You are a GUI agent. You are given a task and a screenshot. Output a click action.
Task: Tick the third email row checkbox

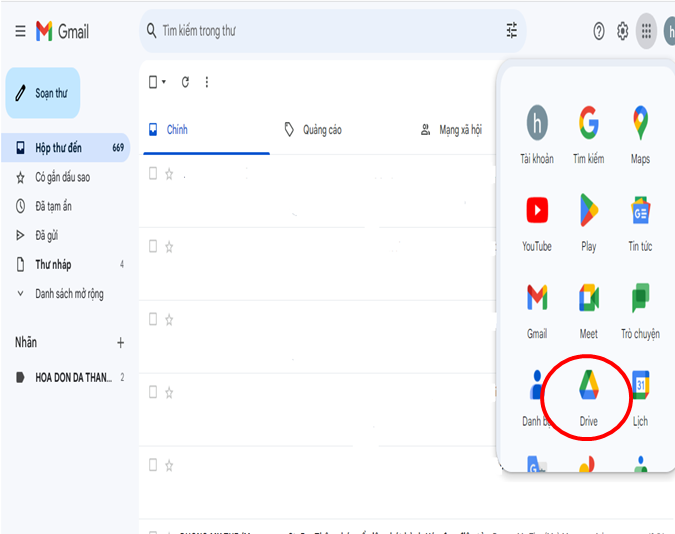pos(153,319)
